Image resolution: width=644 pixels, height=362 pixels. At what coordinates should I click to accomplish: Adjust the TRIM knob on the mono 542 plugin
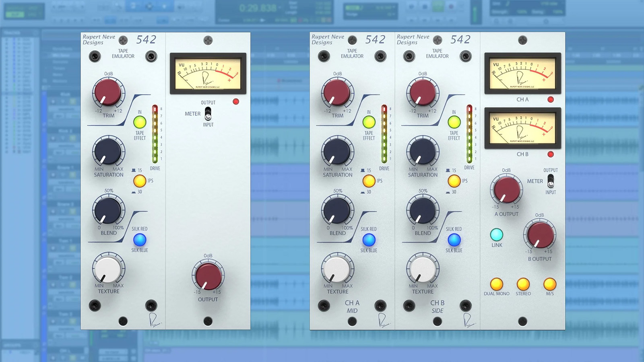[x=108, y=93]
